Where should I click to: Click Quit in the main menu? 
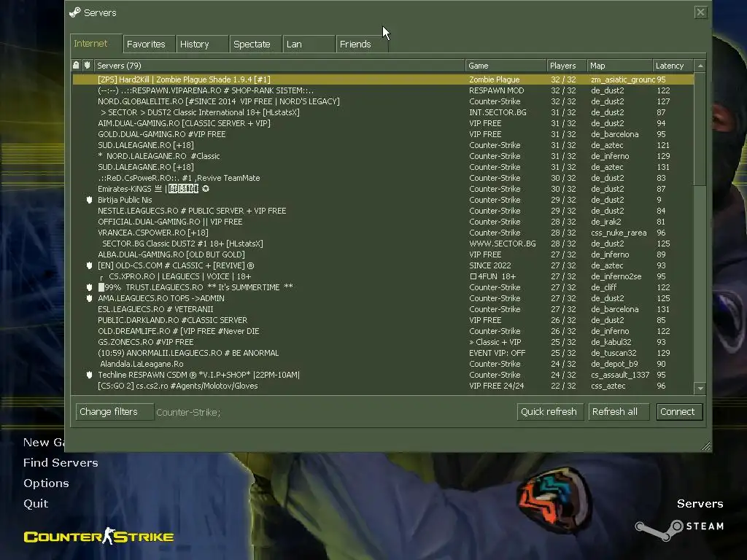click(x=36, y=504)
